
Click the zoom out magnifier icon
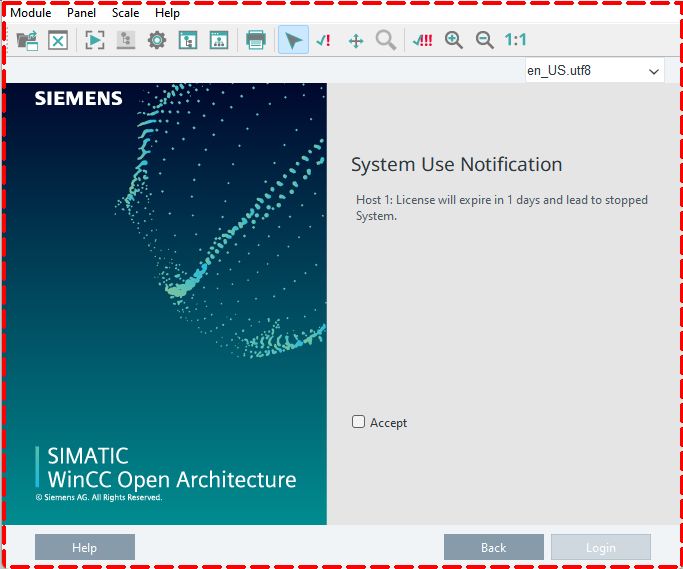(485, 40)
